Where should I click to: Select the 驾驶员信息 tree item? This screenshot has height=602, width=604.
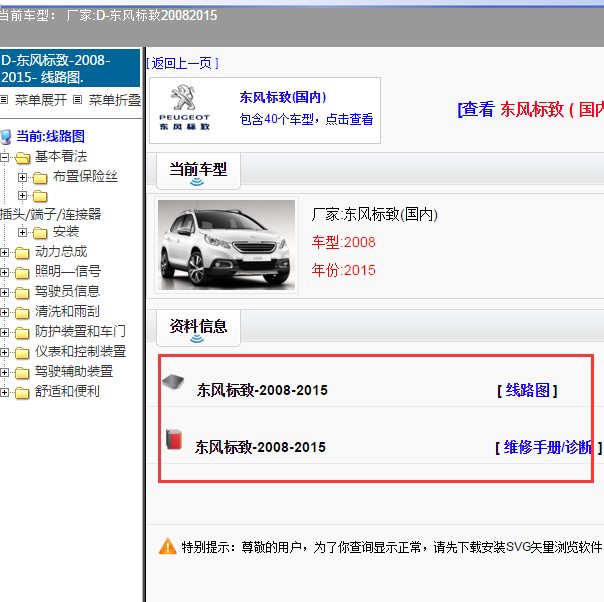[67, 292]
